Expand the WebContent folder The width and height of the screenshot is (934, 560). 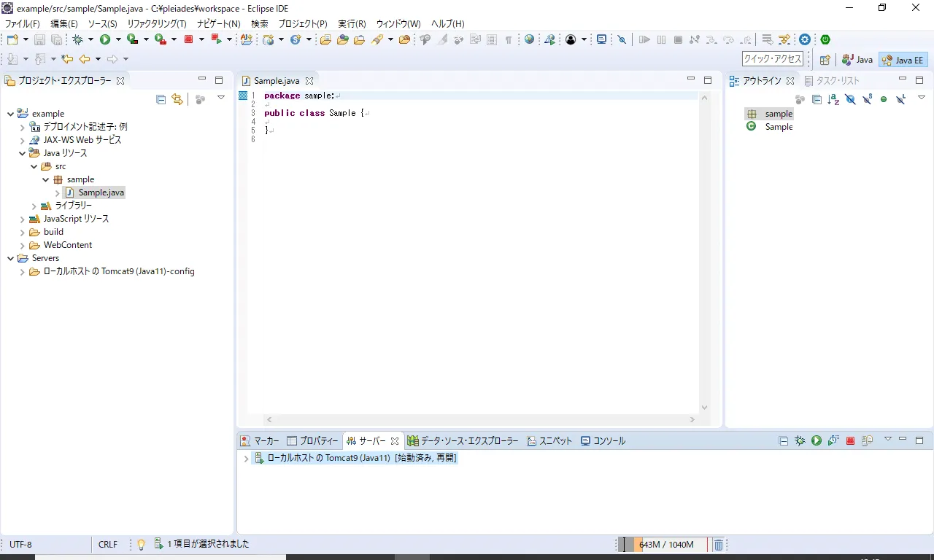pyautogui.click(x=22, y=245)
